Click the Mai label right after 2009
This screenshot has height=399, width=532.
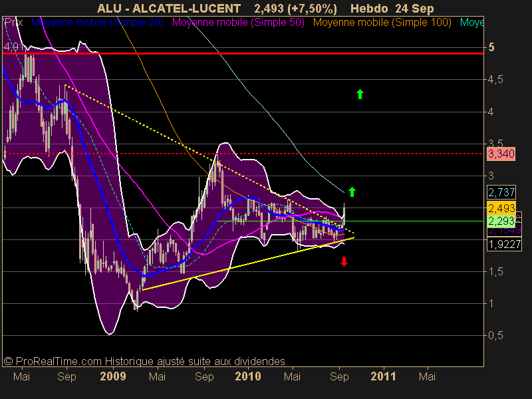(157, 376)
